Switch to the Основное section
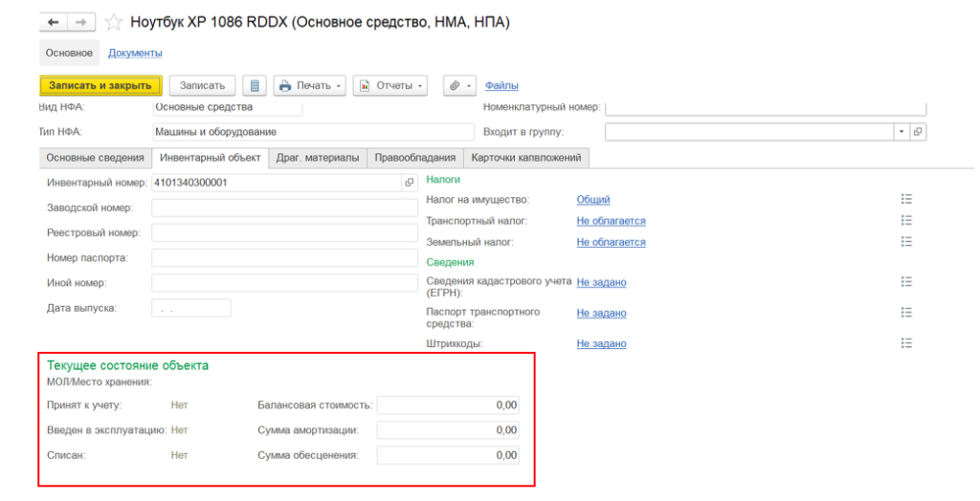Viewport: 980px width, 501px height. (x=69, y=54)
